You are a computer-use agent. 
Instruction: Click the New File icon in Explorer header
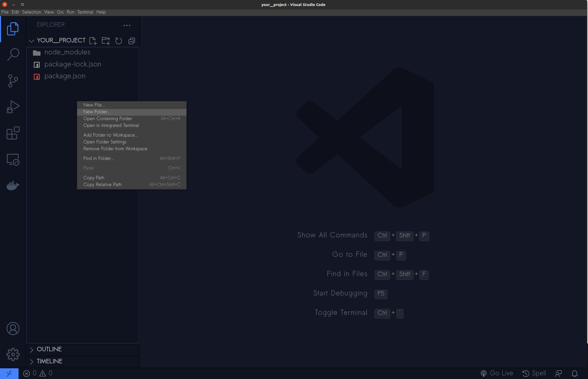point(93,41)
